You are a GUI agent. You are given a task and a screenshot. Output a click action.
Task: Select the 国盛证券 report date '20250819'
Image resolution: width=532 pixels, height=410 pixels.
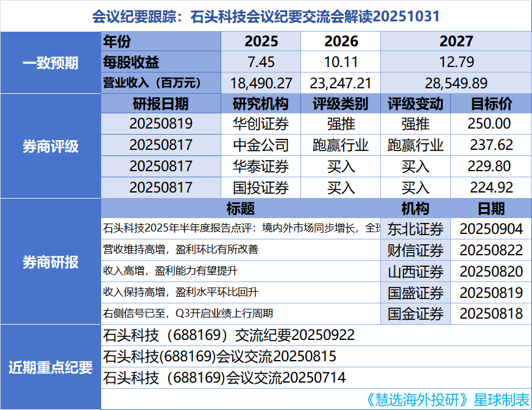491,292
